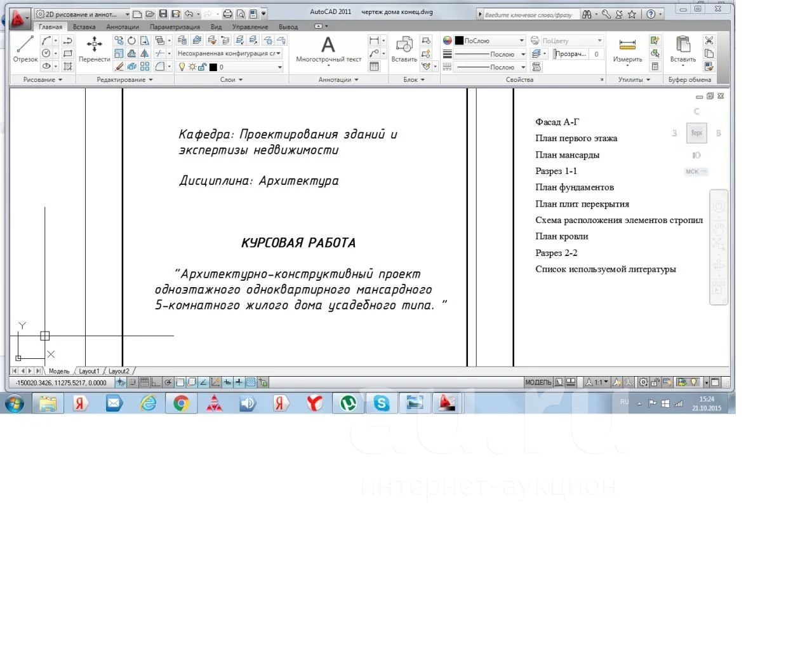The image size is (812, 667).
Task: Switch to the Layout1 tab
Action: (x=89, y=371)
